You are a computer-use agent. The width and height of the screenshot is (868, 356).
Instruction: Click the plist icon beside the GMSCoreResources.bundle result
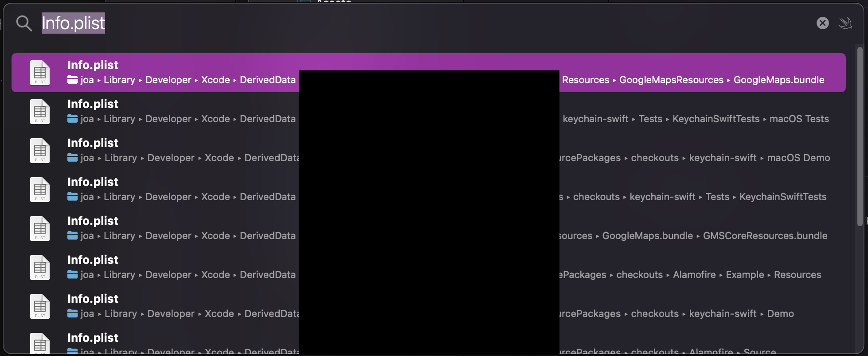click(40, 228)
